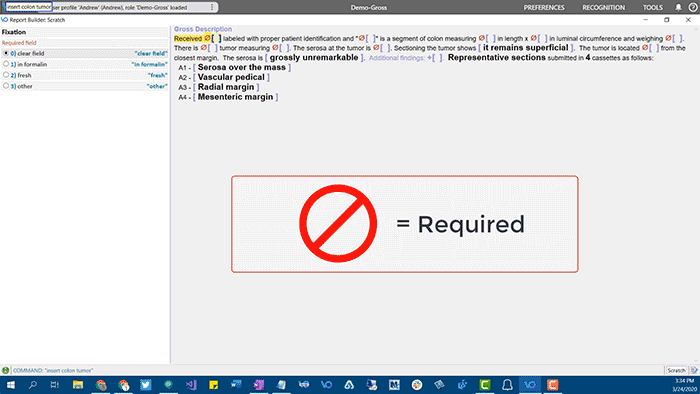Viewport: 700px width, 394px height.
Task: Click the 'Representative sections' text
Action: pos(496,57)
